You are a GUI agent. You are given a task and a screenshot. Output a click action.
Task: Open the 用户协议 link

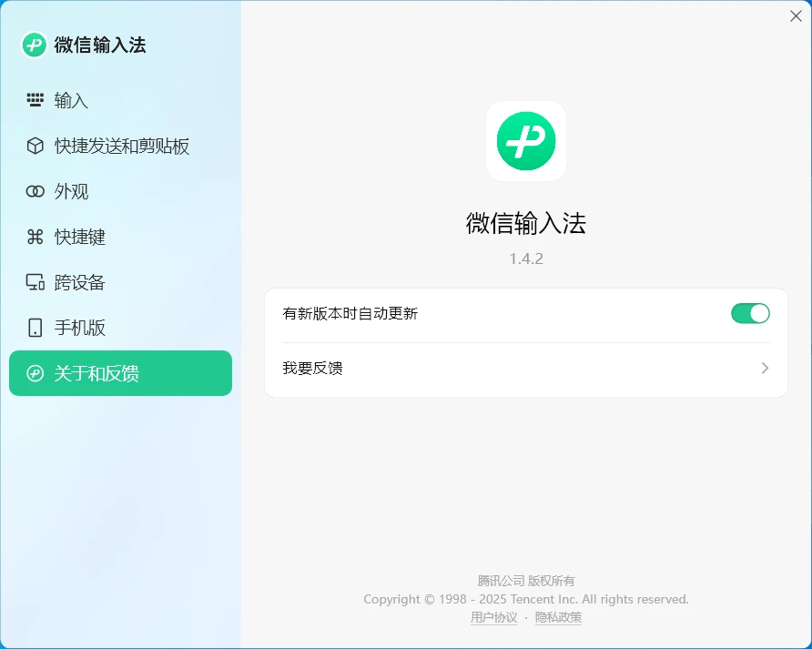(x=493, y=617)
